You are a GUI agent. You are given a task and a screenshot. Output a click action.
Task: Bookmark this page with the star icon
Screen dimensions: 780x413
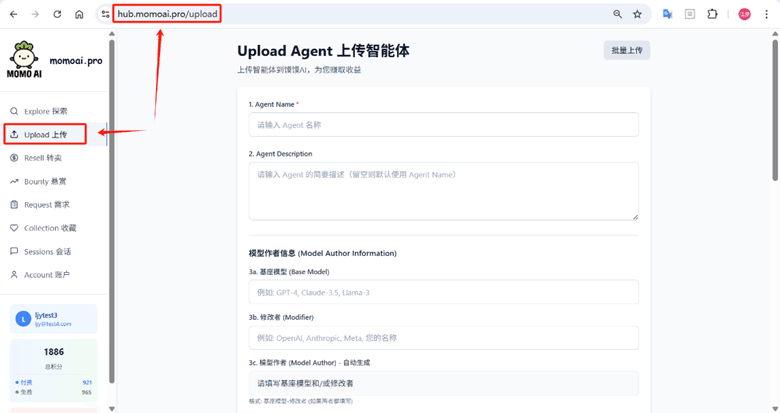coord(637,15)
